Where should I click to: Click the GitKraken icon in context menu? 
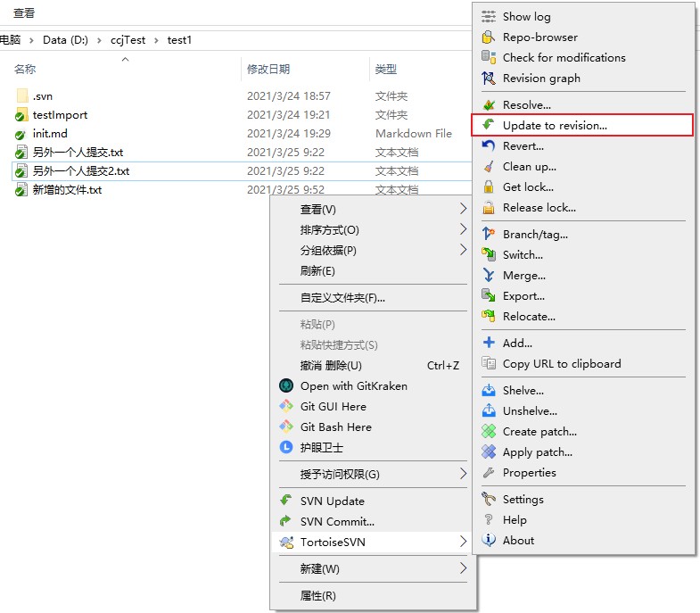(286, 385)
